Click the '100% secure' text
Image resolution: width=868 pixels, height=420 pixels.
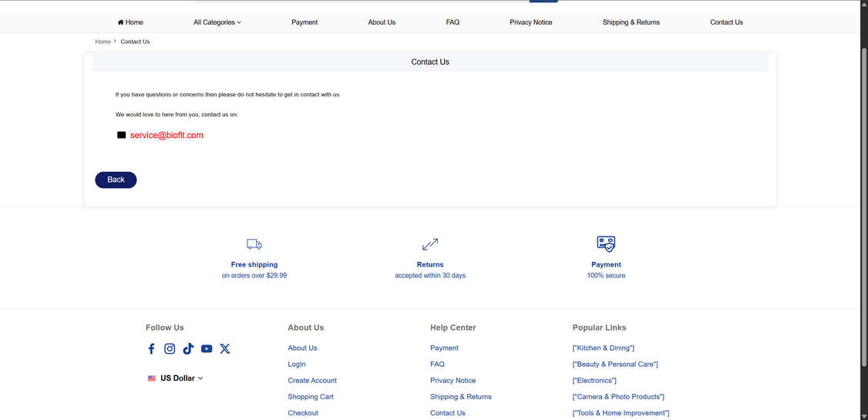coord(606,276)
